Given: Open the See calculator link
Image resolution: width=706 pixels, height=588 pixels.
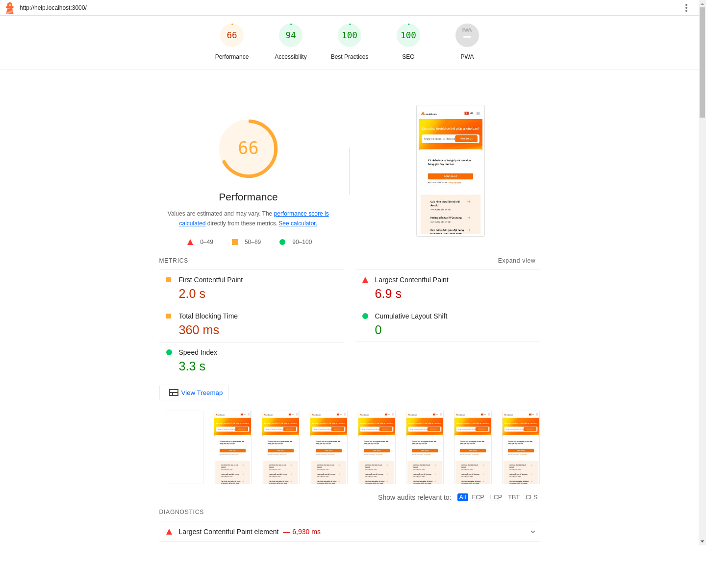Looking at the screenshot, I should (x=298, y=223).
